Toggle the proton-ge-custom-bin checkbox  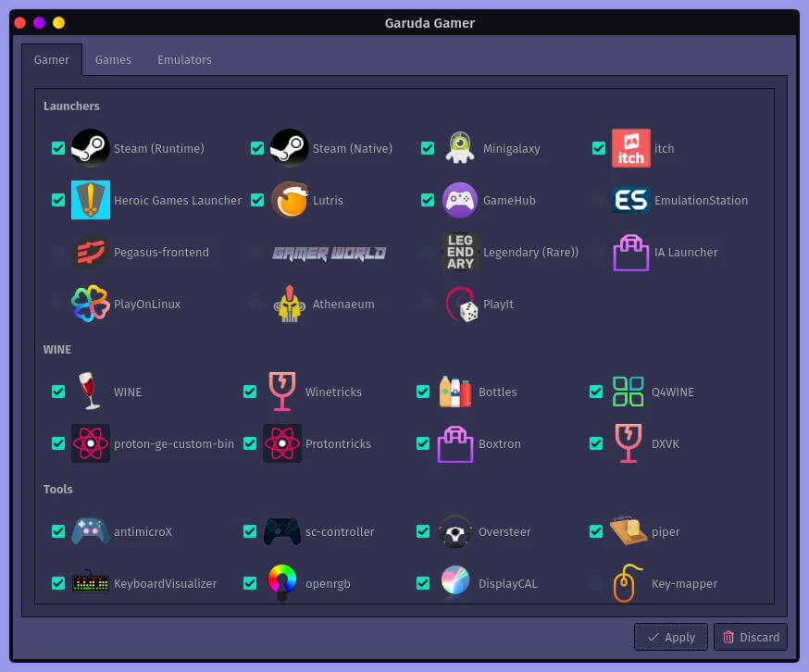pyautogui.click(x=58, y=443)
